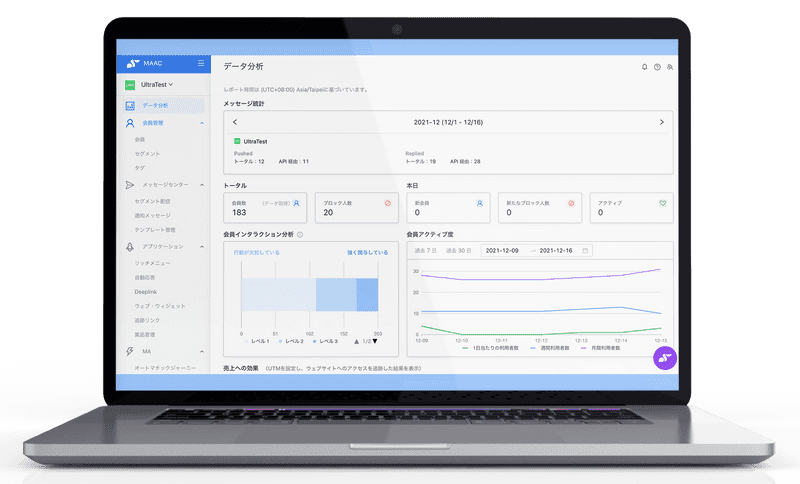
Task: Collapse the MA section chevron
Action: [202, 351]
